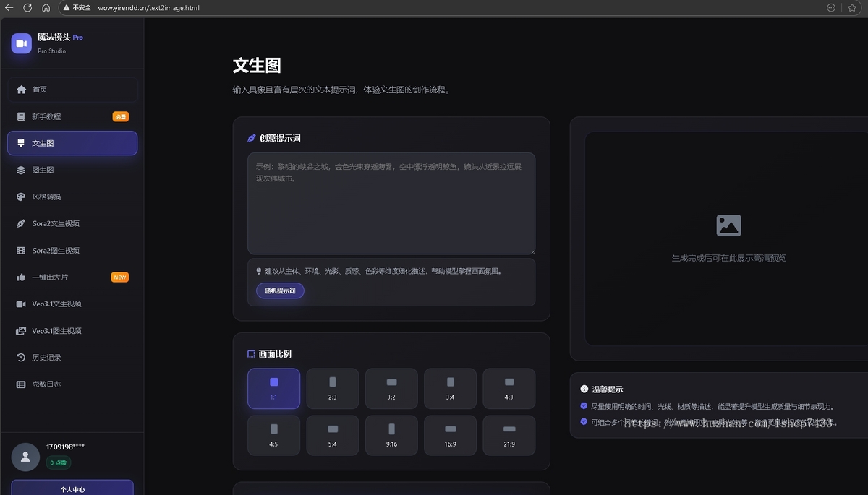This screenshot has height=495, width=868.
Task: Open Veo3.1图生视频
Action: click(x=72, y=330)
